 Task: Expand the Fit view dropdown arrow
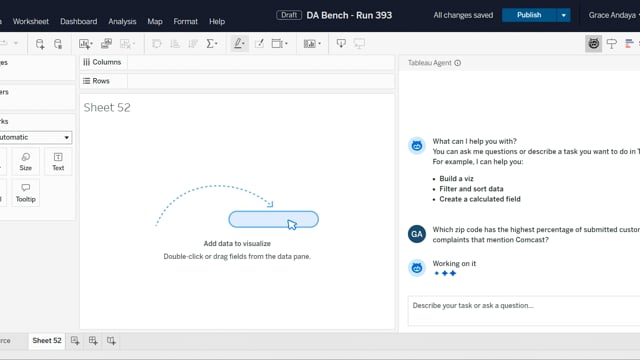pyautogui.click(x=286, y=44)
